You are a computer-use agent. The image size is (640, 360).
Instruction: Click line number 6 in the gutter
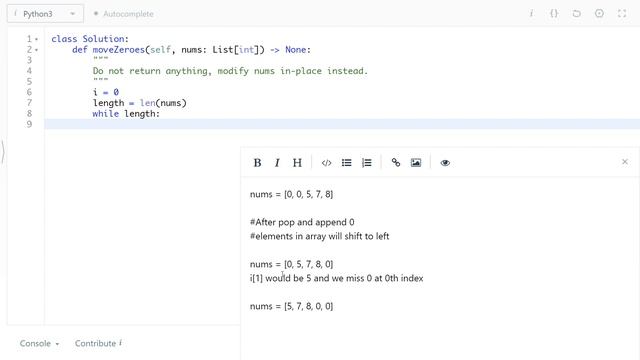[29, 92]
